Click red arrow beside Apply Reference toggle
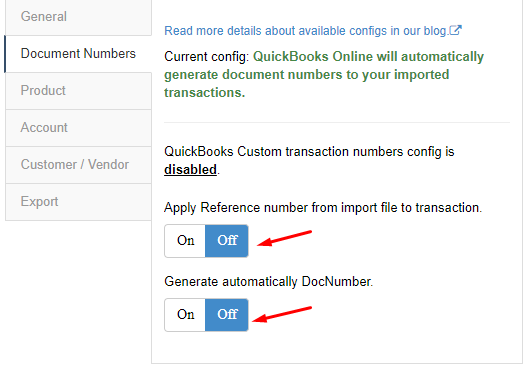The height and width of the screenshot is (367, 524). [284, 238]
